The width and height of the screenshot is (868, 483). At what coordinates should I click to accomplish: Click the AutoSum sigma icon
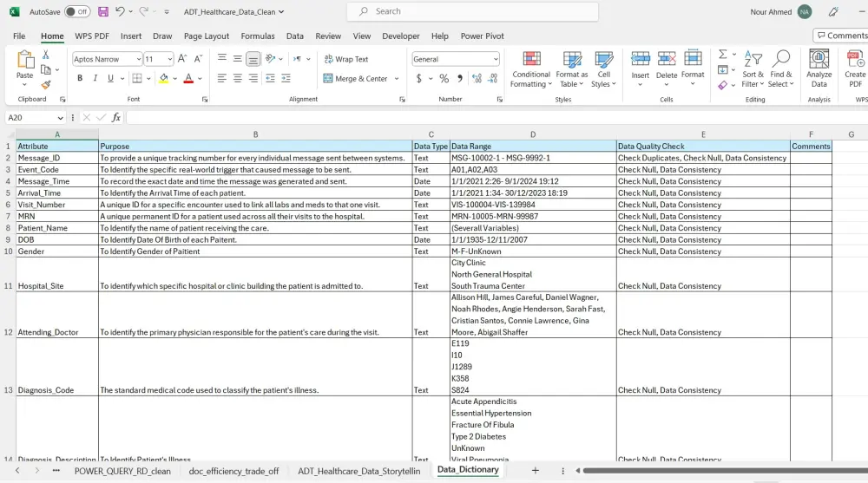click(722, 55)
